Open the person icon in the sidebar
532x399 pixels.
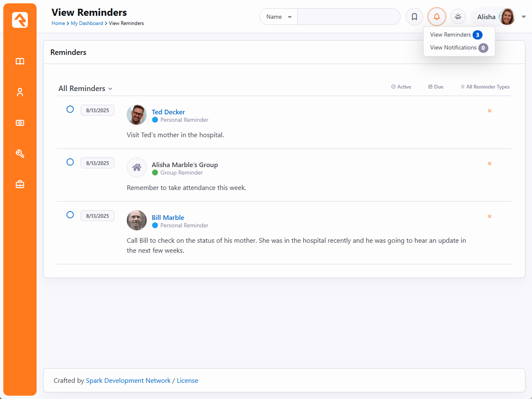20,92
